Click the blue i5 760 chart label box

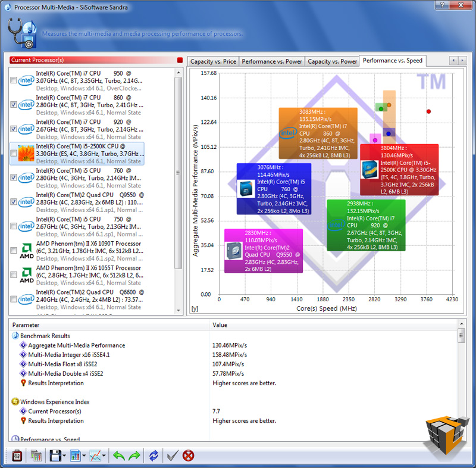pyautogui.click(x=274, y=189)
